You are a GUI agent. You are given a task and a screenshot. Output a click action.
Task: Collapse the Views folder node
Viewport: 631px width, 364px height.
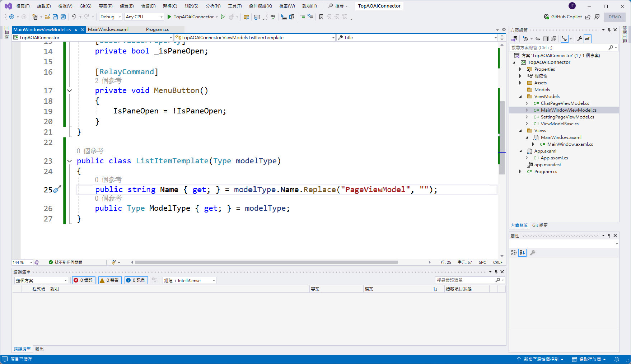520,131
